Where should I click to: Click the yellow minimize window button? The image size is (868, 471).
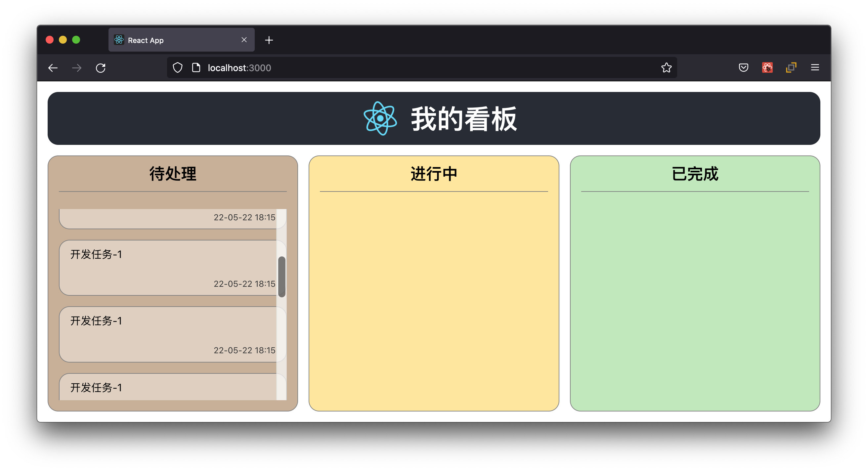(63, 40)
